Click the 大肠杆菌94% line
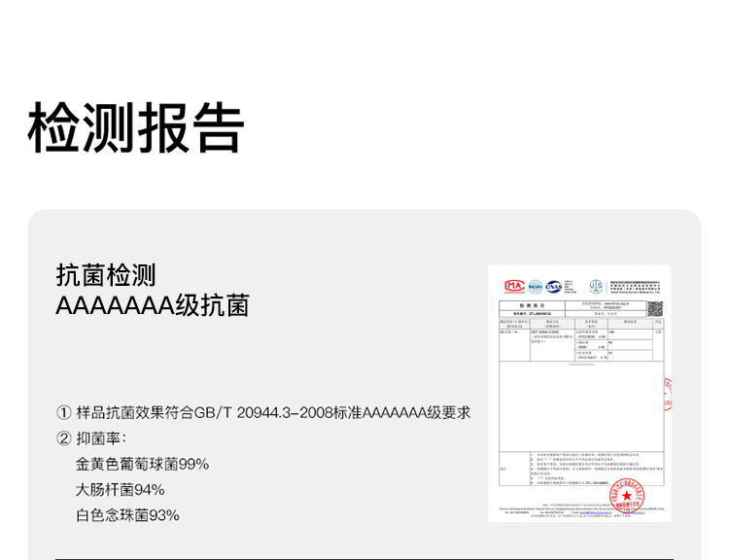This screenshot has height=560, width=729. pos(120,489)
